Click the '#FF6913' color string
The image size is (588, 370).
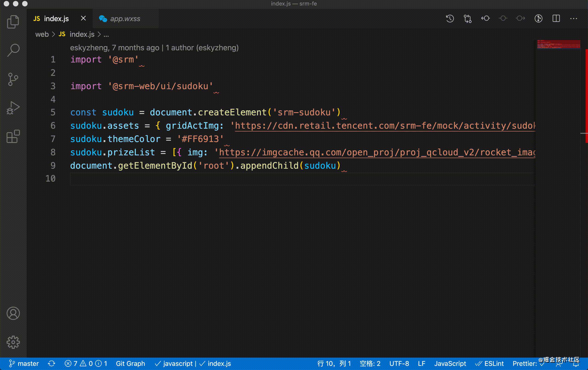click(200, 139)
